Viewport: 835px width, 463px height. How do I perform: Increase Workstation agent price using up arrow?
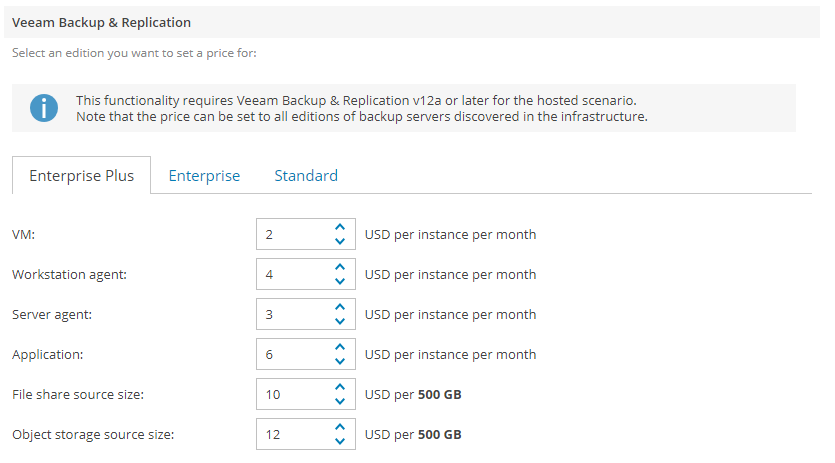[340, 268]
